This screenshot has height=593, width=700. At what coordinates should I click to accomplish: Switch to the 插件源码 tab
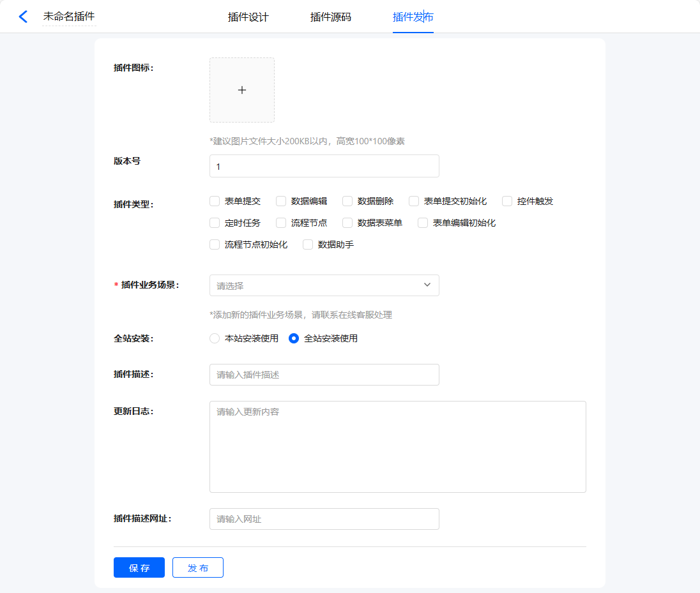[x=330, y=17]
